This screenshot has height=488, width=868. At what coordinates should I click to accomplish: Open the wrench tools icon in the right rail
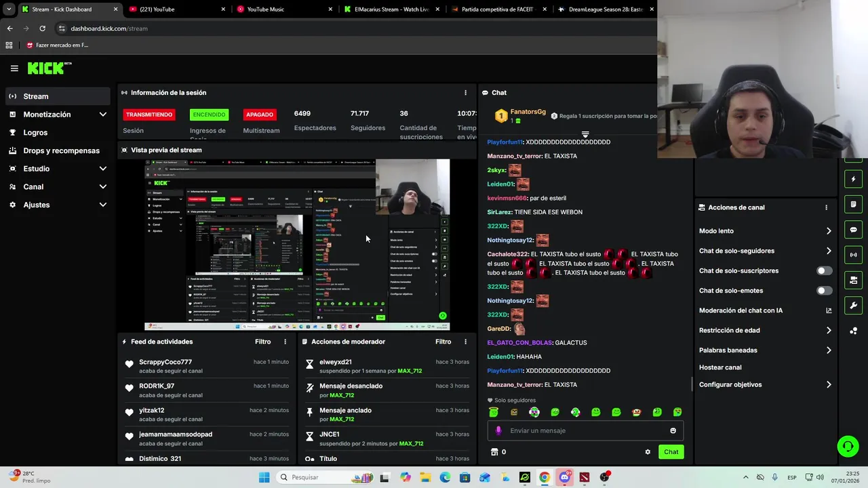pos(853,305)
